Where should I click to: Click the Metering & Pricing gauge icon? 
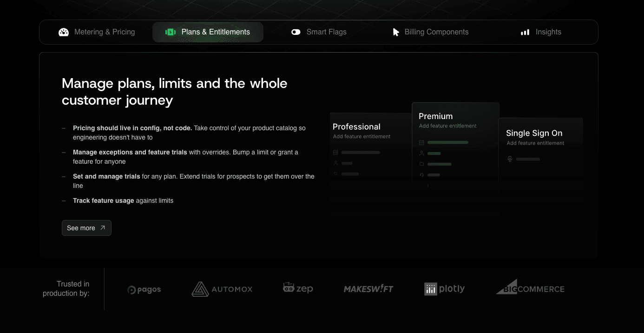pos(64,32)
